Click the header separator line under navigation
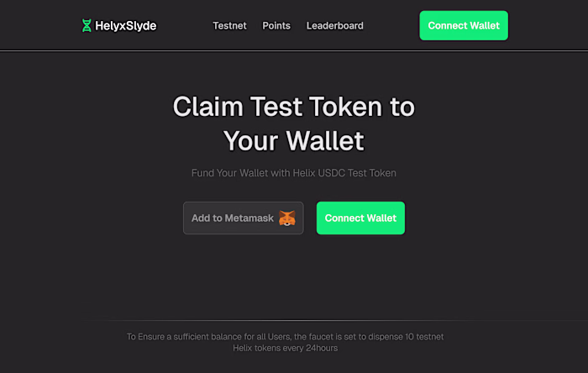Screen dimensions: 588x373 (294, 50)
